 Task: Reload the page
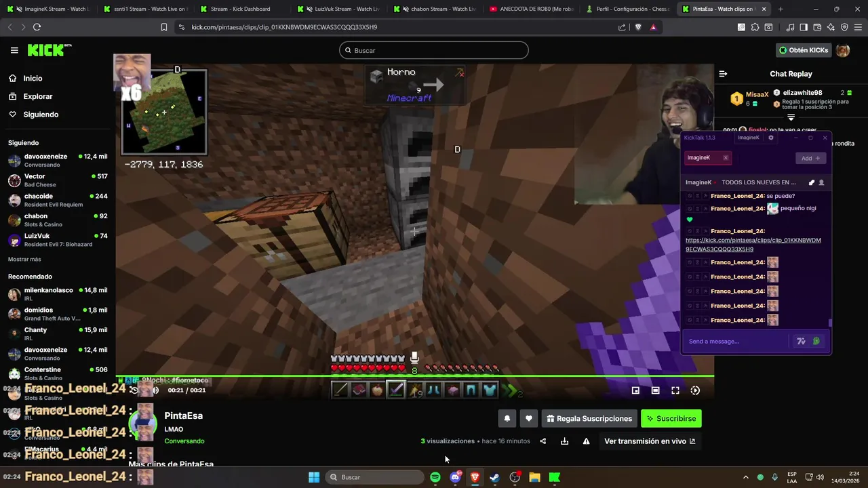[x=37, y=27]
